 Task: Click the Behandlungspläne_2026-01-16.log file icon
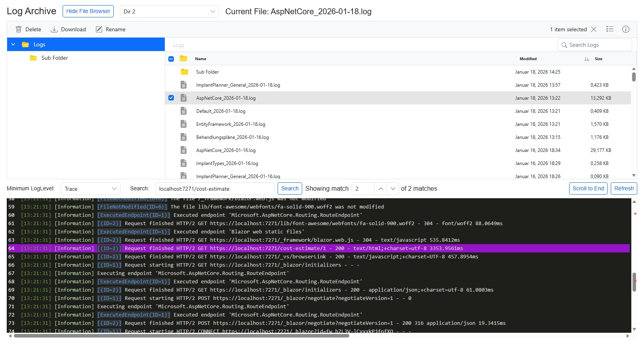184,137
